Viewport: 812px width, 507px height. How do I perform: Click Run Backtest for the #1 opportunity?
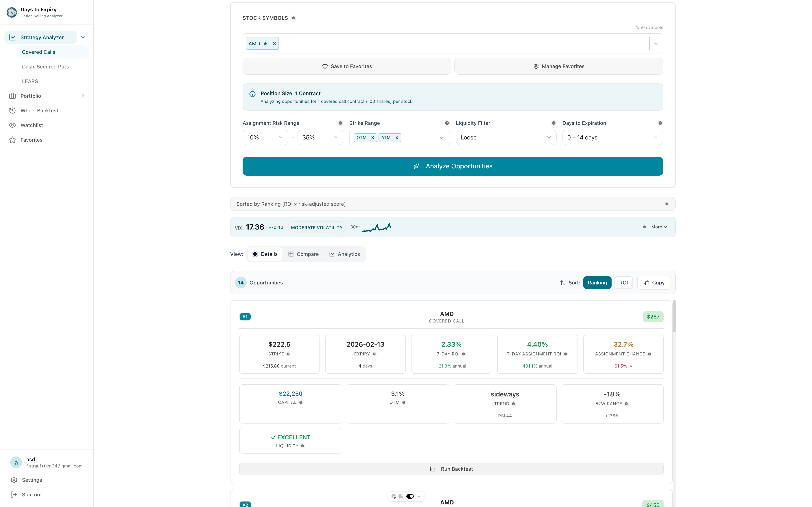point(451,469)
